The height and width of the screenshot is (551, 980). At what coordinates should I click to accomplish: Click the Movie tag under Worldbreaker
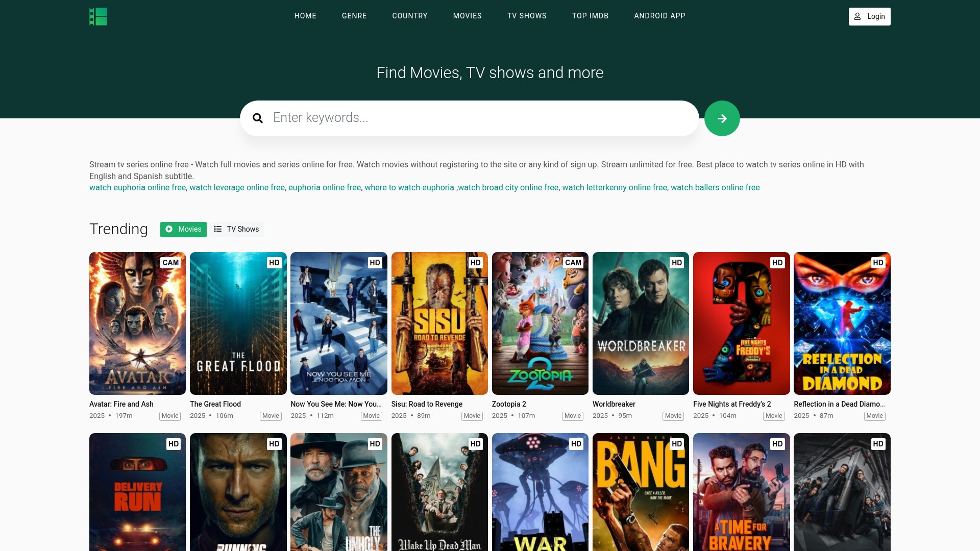click(673, 416)
